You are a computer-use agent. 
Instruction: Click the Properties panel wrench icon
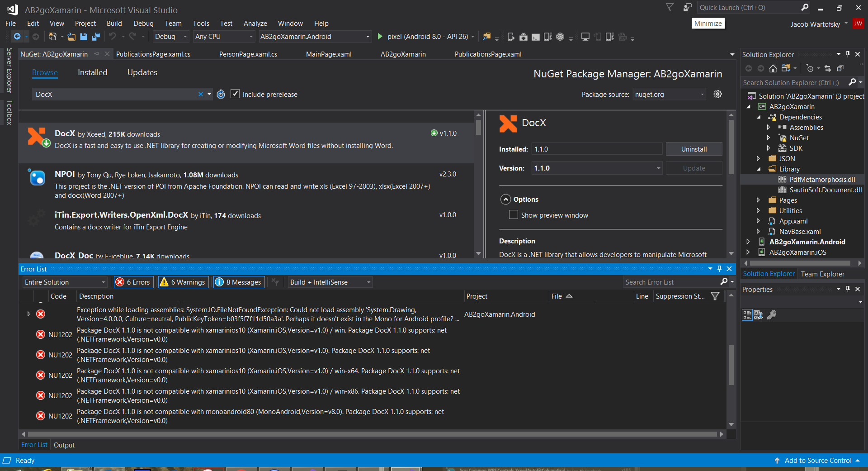pyautogui.click(x=772, y=315)
